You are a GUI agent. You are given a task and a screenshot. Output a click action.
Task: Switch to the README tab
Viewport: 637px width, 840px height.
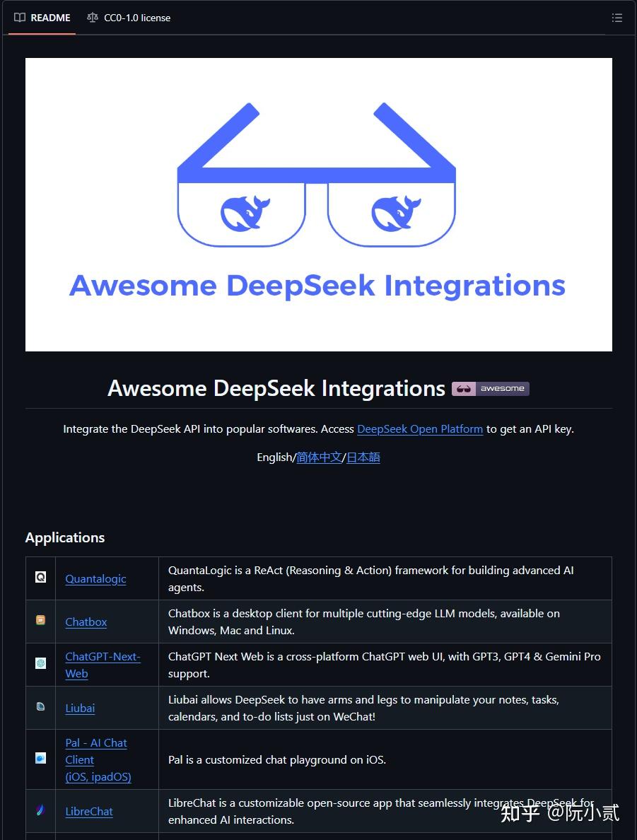[x=49, y=18]
